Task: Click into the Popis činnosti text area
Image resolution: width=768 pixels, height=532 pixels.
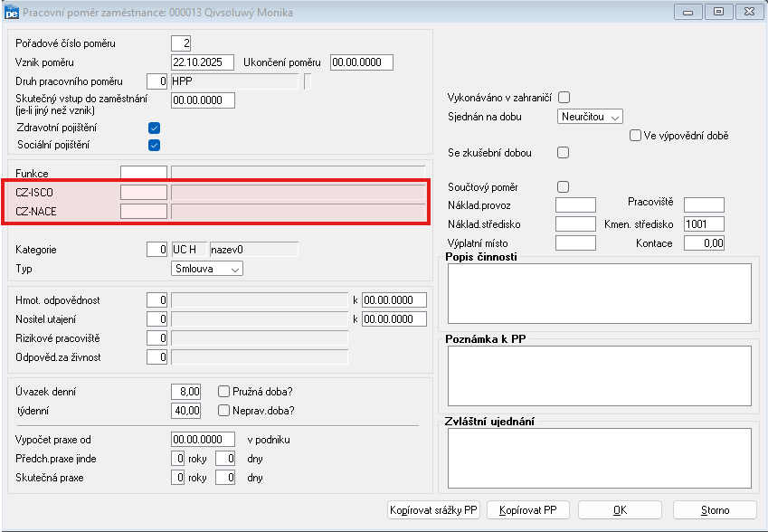Action: point(597,293)
